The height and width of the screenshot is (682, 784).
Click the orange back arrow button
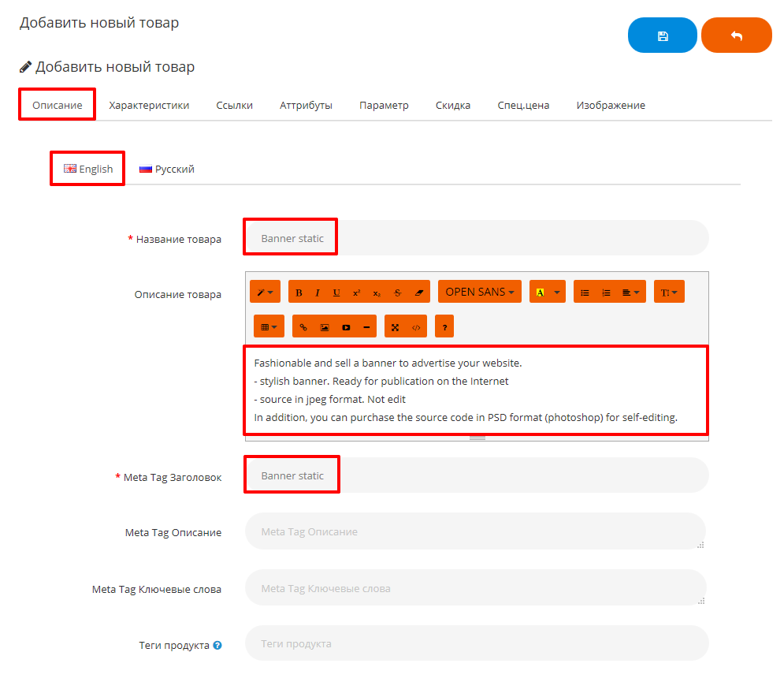pos(736,35)
